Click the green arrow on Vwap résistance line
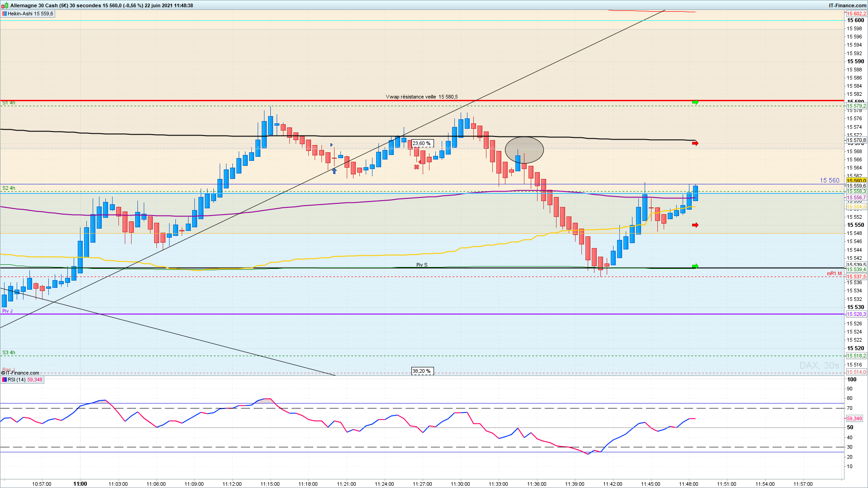 695,103
